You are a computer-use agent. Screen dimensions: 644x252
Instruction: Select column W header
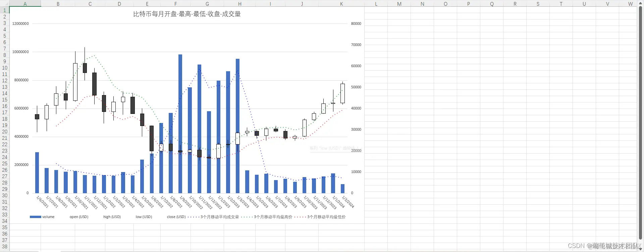click(x=628, y=4)
